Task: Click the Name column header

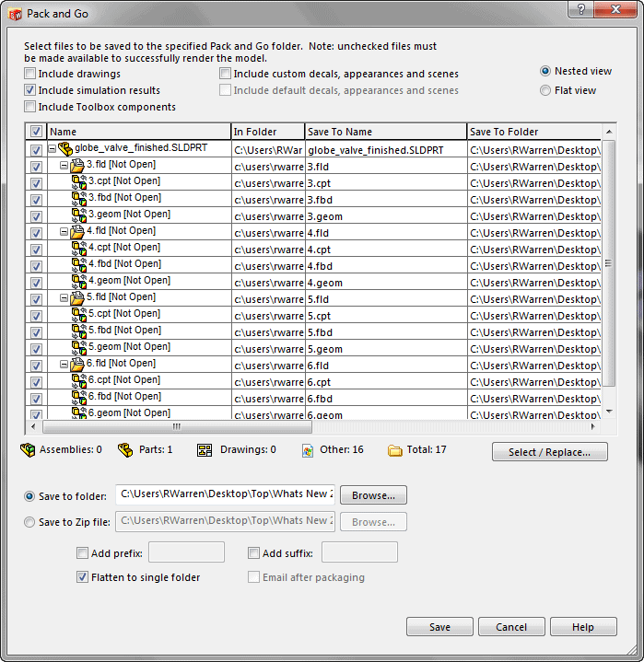Action: [138, 132]
